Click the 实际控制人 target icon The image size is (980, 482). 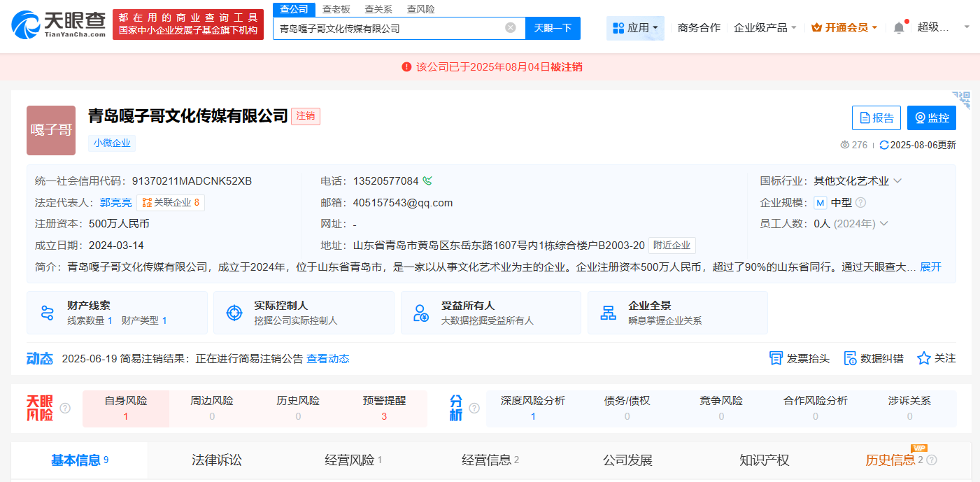234,312
